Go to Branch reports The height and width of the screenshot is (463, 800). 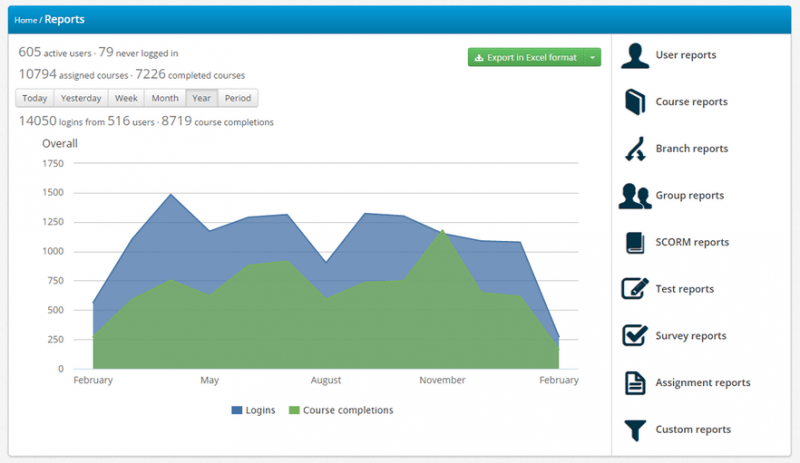coord(691,149)
